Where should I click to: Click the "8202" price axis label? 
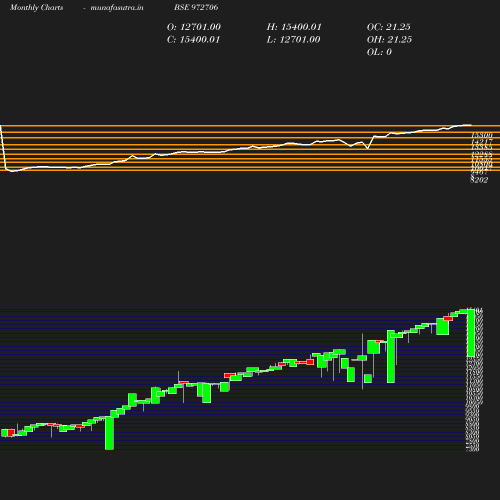click(479, 180)
